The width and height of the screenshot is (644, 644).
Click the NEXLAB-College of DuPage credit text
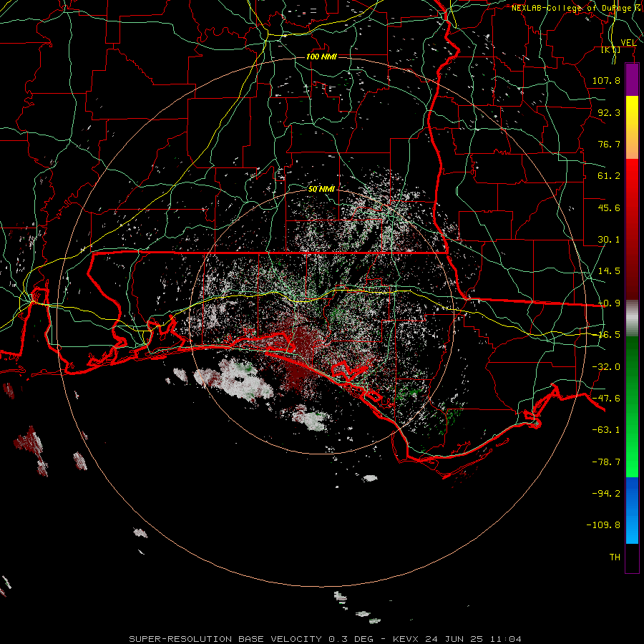tap(577, 8)
